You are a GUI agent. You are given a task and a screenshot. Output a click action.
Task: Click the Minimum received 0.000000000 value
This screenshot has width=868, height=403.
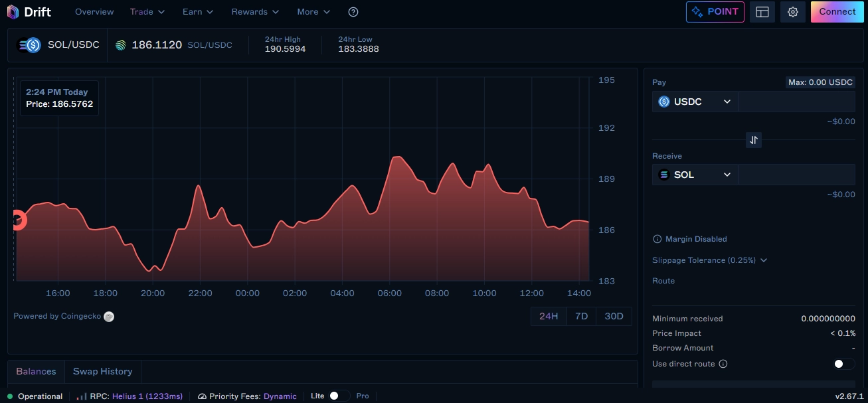[828, 319]
